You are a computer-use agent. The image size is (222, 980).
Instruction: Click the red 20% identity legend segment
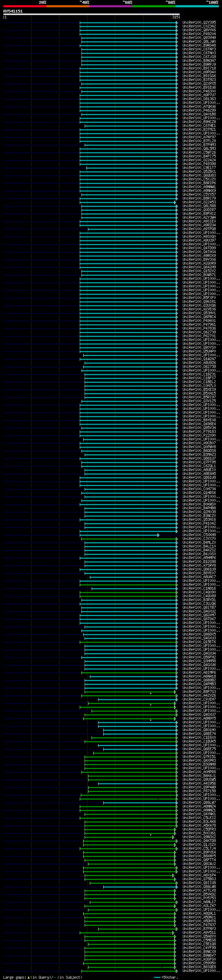click(25, 6)
